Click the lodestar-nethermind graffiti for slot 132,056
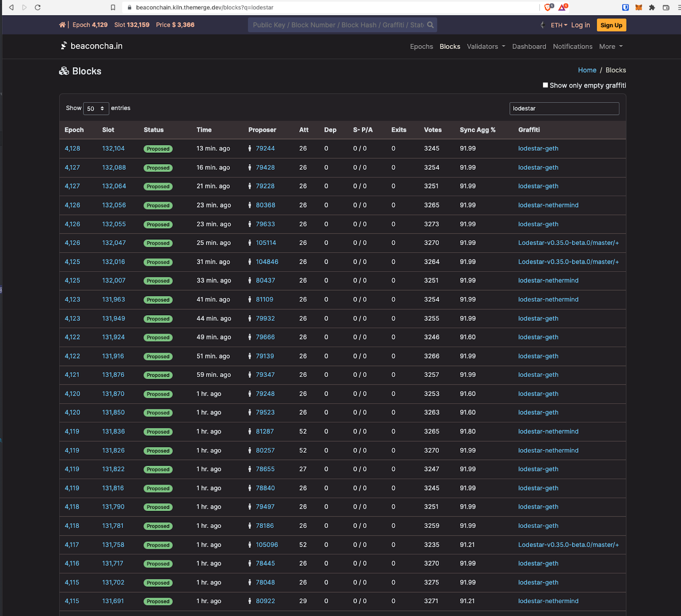Image resolution: width=681 pixels, height=616 pixels. 548,205
